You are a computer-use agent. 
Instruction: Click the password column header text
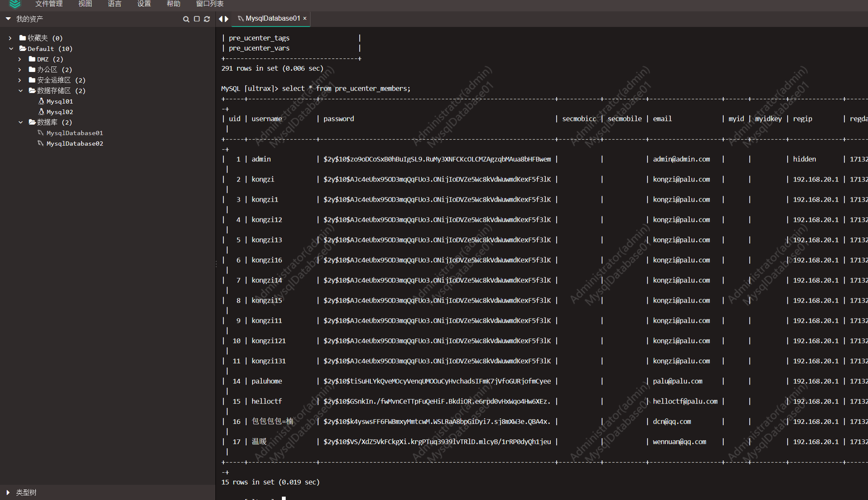(339, 119)
